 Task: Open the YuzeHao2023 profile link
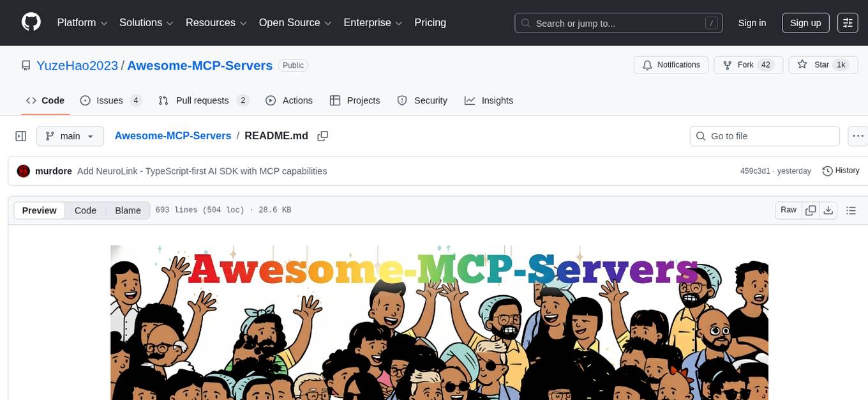coord(77,65)
